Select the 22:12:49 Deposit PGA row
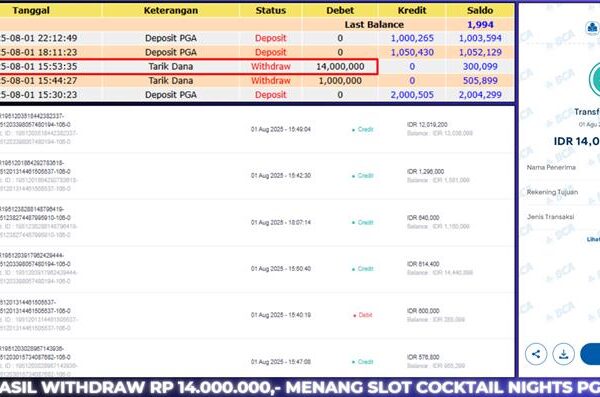This screenshot has width=600, height=397. pos(257,38)
